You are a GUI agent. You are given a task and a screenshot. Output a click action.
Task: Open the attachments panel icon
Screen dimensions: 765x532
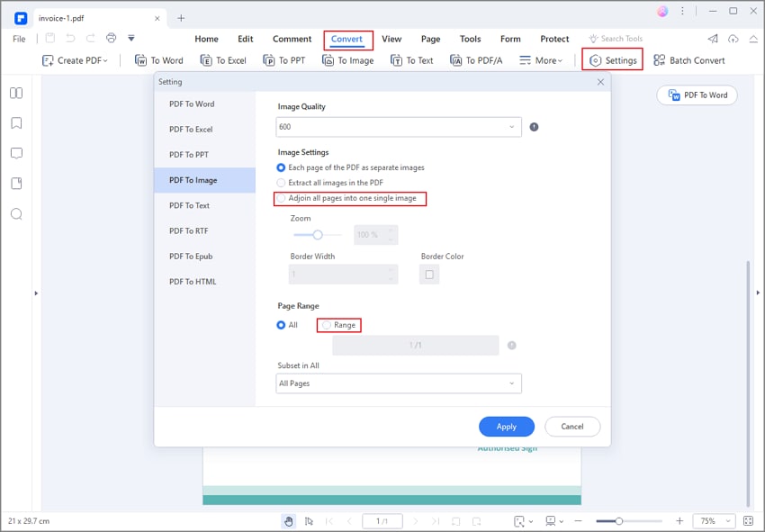tap(16, 184)
